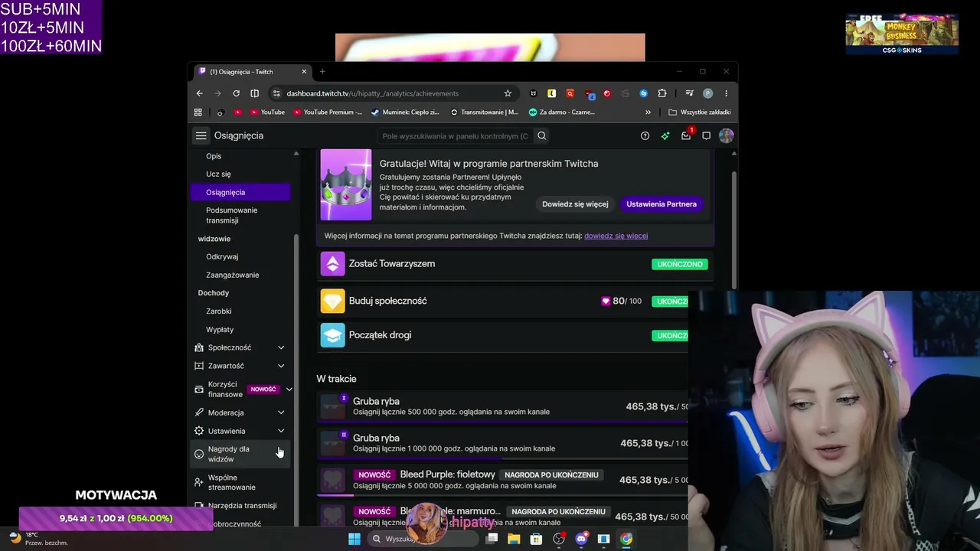Click the Windows taskbar search box
The image size is (980, 551).
click(x=423, y=539)
